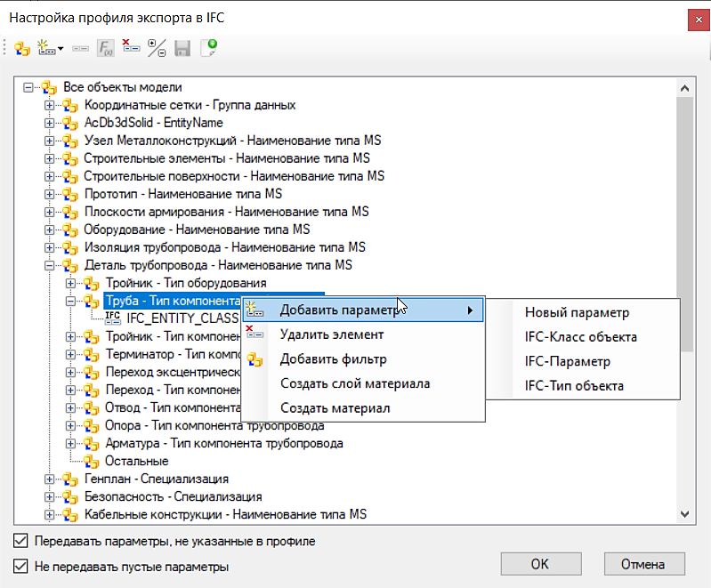Toggle 'Передавать параметры, не указанные в профиле' checkbox

pyautogui.click(x=20, y=541)
